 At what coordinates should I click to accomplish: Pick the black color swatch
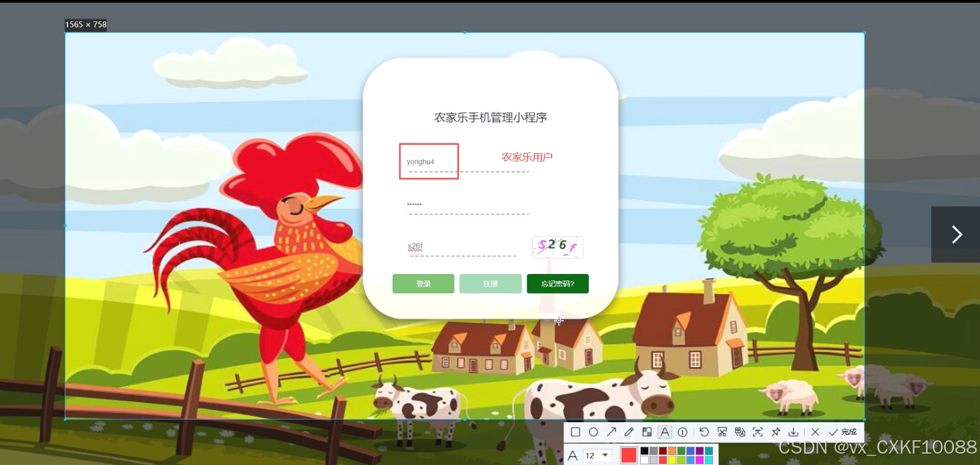644,451
